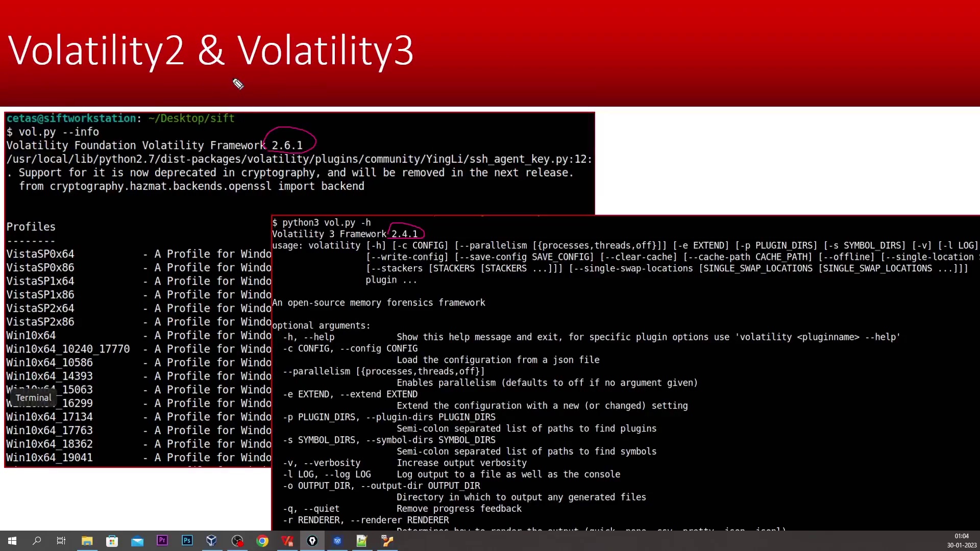Open the Windows Start menu

coord(12,541)
